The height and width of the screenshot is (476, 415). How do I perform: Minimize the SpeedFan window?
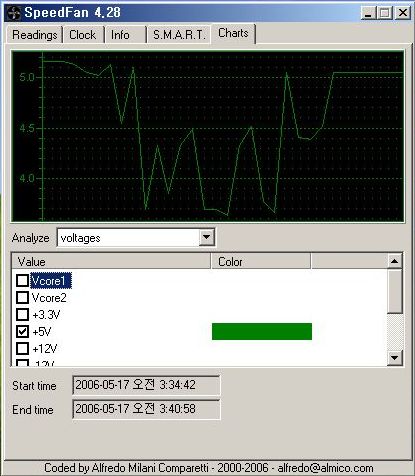tap(368, 13)
